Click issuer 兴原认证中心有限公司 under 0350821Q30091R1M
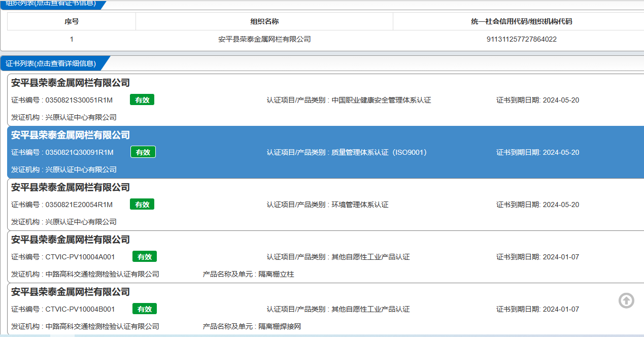 tap(81, 170)
